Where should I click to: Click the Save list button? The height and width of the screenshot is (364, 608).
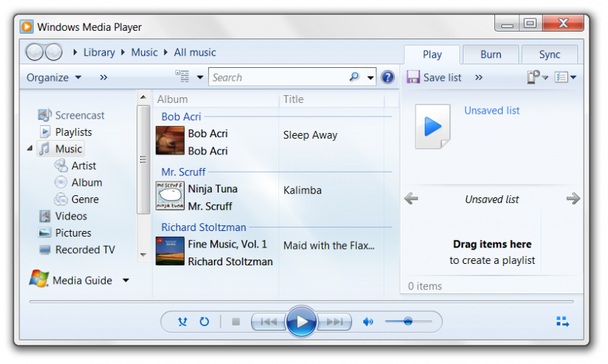click(434, 77)
